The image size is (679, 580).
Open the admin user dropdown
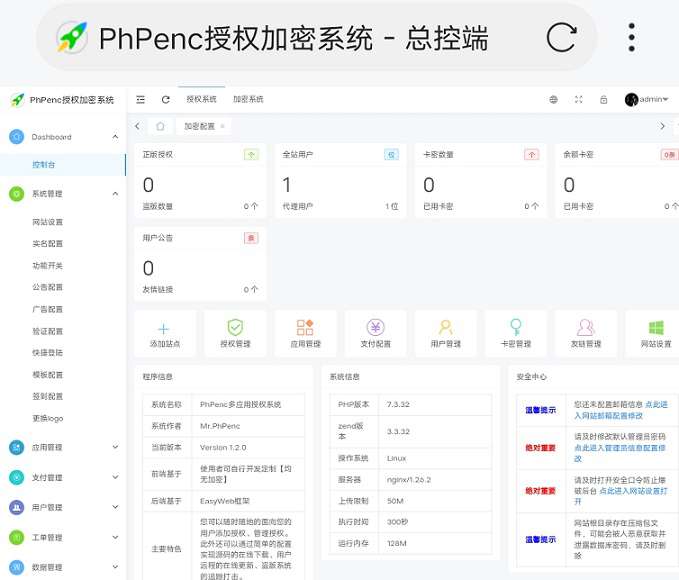(x=646, y=100)
